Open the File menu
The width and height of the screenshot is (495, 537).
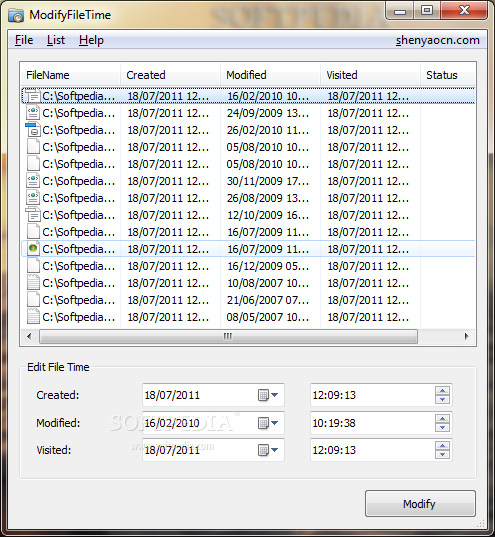click(x=24, y=40)
